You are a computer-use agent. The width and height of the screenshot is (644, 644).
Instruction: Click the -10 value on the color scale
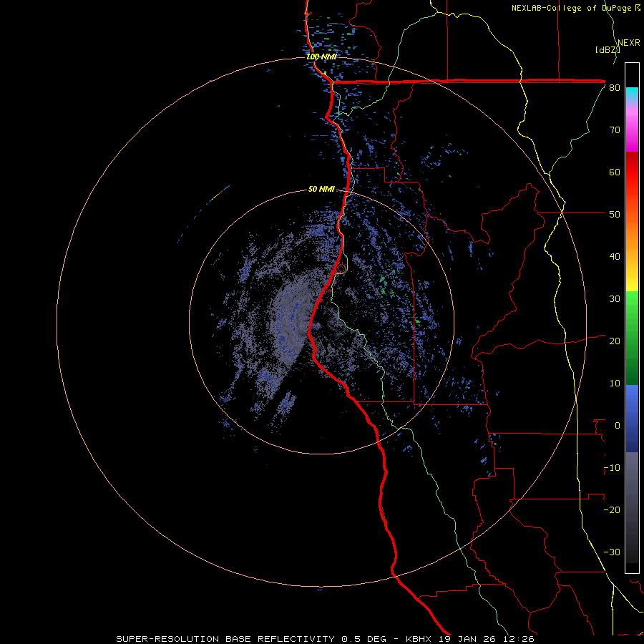click(612, 468)
